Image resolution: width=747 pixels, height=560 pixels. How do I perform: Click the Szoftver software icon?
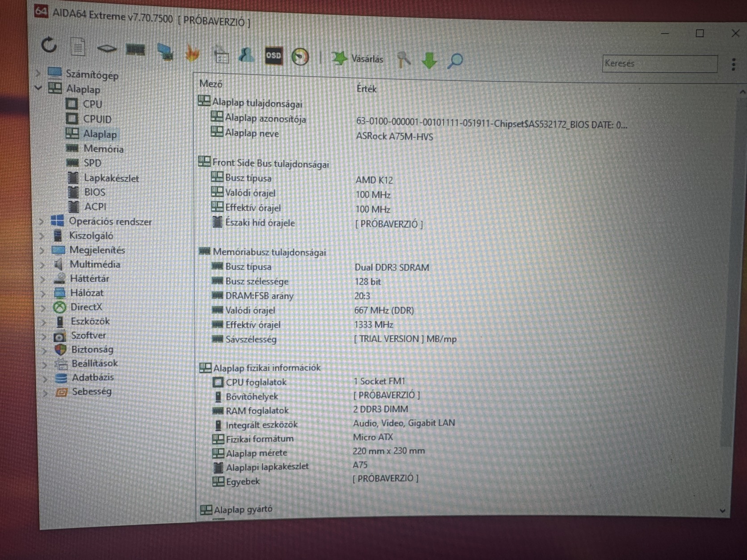tap(60, 335)
